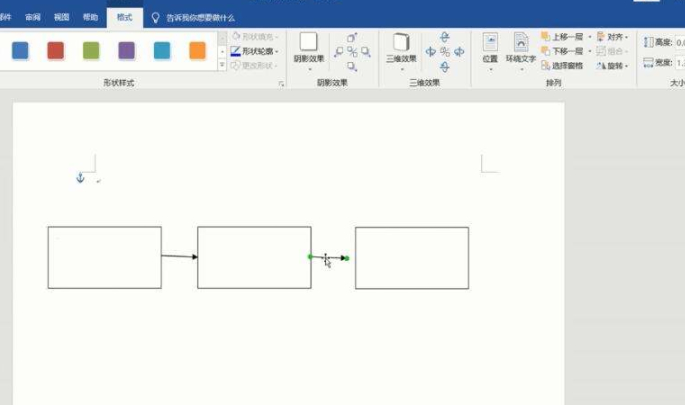The width and height of the screenshot is (685, 405).
Task: Click the 下移一层 send backward icon
Action: click(545, 51)
